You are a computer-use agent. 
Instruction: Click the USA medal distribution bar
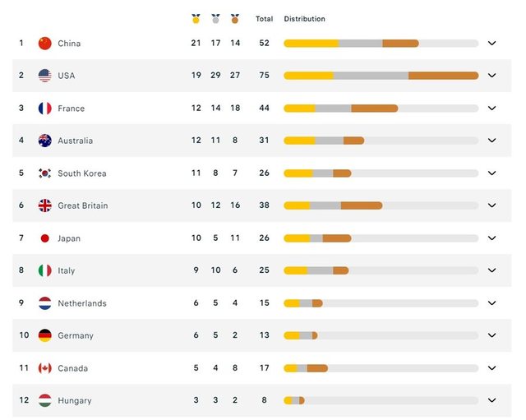381,76
